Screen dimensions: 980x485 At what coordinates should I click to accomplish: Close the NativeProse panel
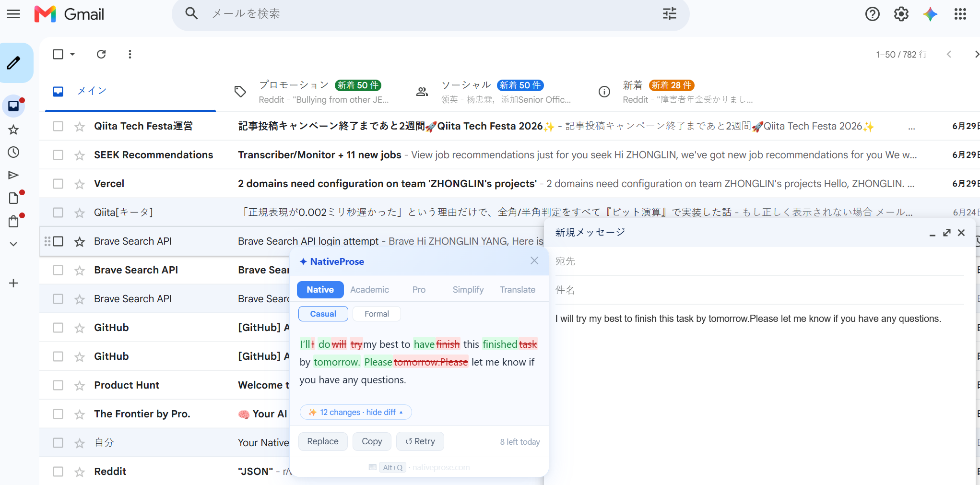tap(534, 260)
